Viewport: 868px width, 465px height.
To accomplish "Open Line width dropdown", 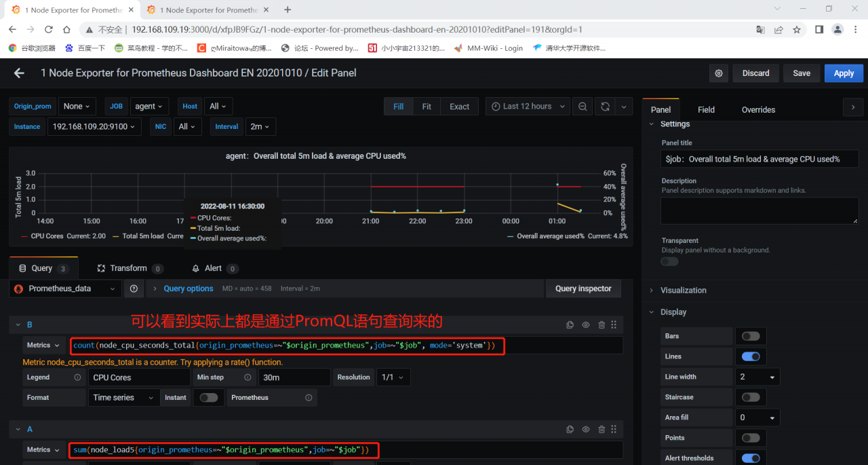I will 757,377.
